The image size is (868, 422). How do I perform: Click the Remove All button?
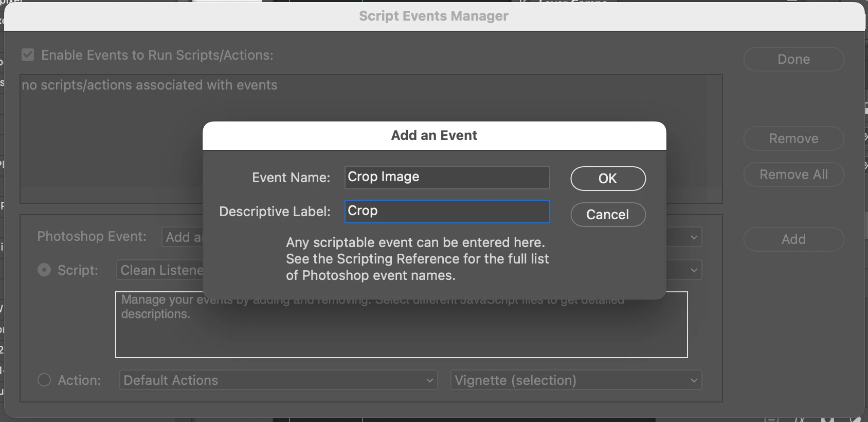(793, 174)
